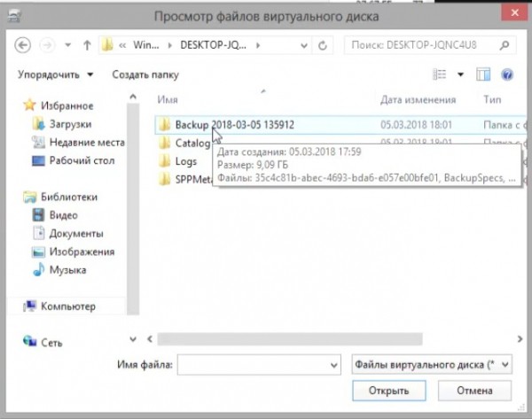The image size is (532, 419).
Task: Click the DESKTOP-JQ... breadcrumb segment
Action: (213, 45)
